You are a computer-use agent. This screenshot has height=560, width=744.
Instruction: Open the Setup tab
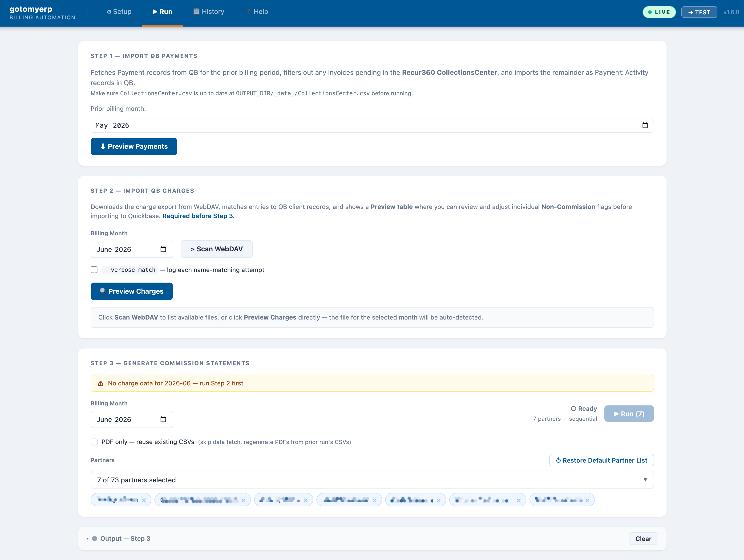coord(119,12)
